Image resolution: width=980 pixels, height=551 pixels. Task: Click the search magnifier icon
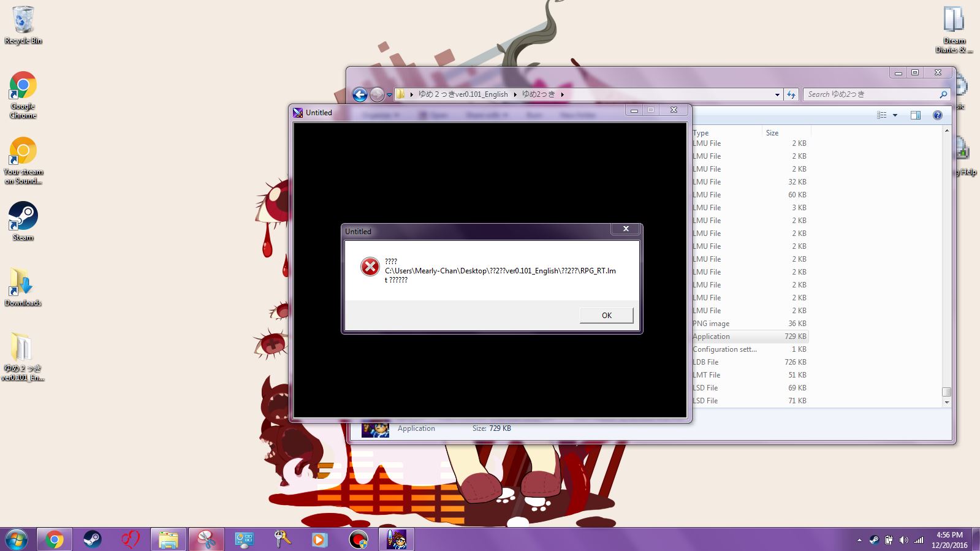click(943, 94)
